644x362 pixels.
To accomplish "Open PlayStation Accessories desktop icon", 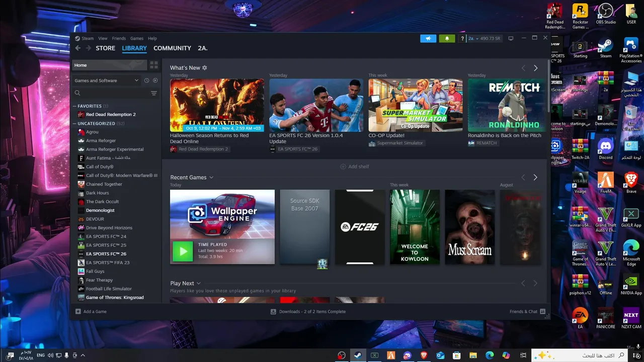I will coord(631,50).
